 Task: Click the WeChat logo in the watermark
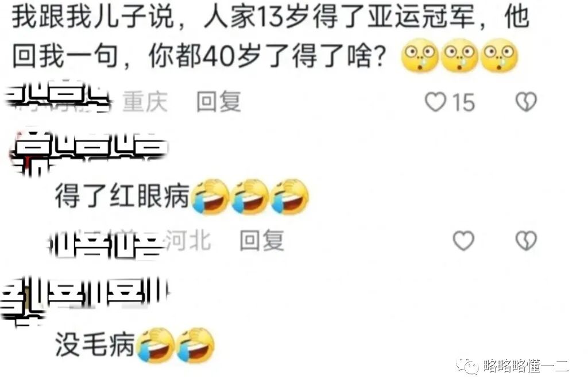tap(467, 366)
